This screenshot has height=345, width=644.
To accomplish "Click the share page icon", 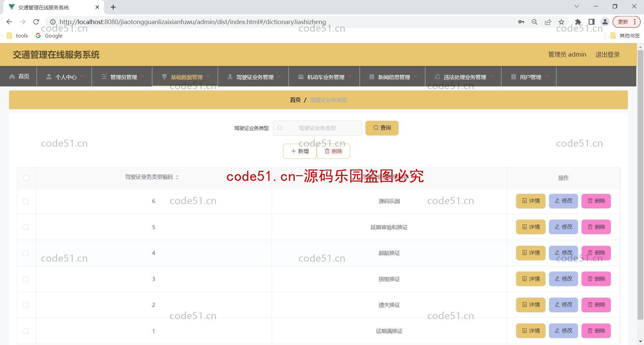I will (x=548, y=22).
